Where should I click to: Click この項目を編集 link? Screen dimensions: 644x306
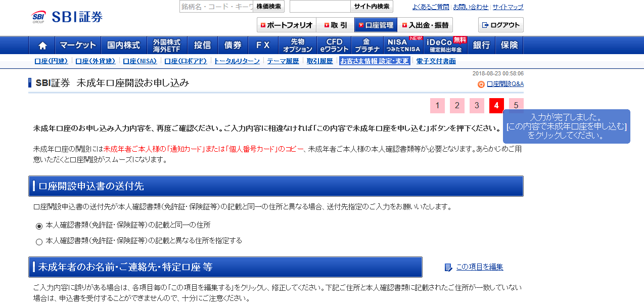[480, 267]
